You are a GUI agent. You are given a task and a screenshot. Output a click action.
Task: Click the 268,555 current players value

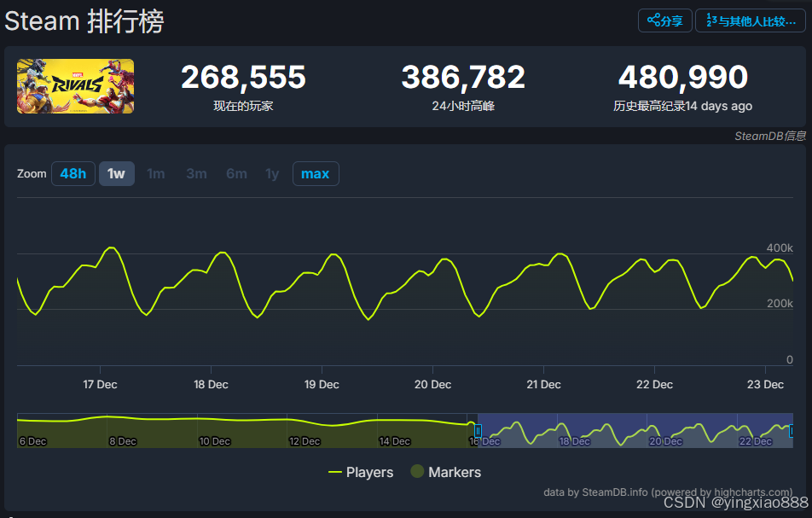pos(243,77)
